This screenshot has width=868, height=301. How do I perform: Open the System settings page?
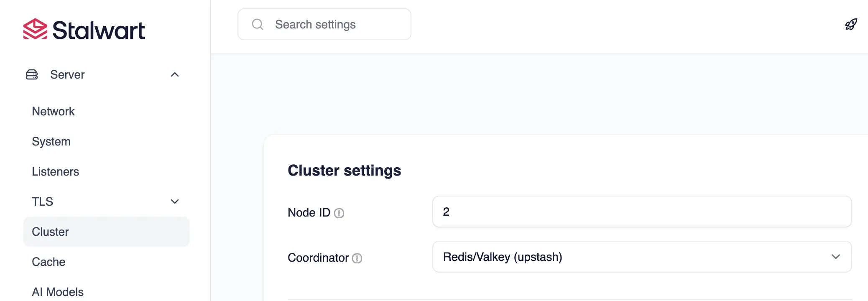coord(51,141)
